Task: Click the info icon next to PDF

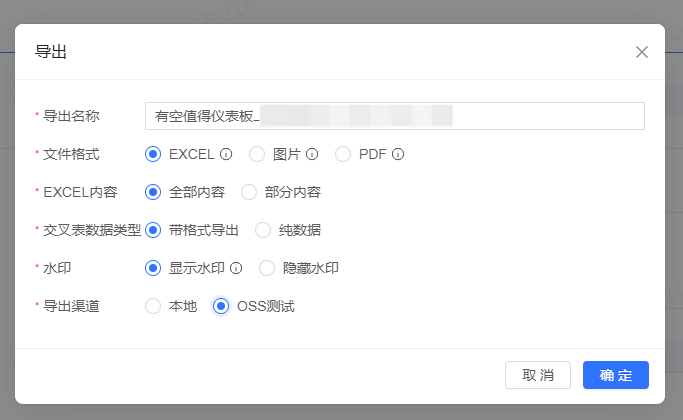Action: pos(398,154)
